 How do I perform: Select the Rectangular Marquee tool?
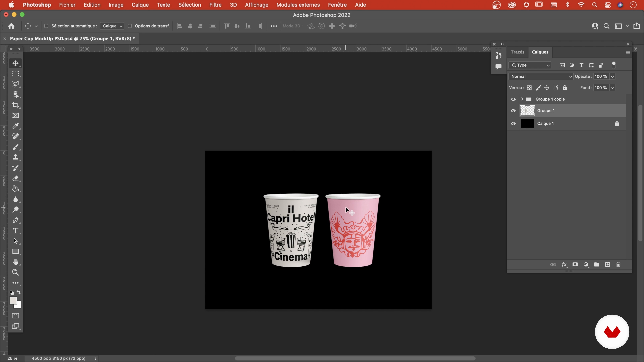[x=15, y=74]
